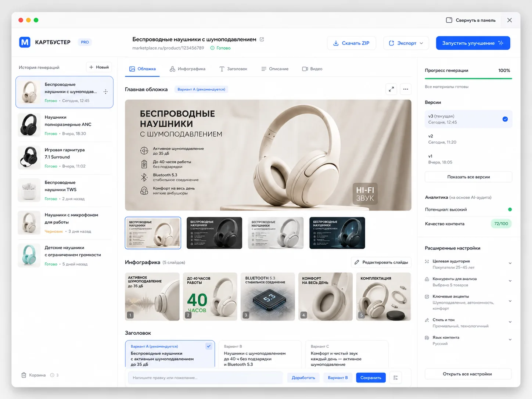Click Ключевые акценты icon
This screenshot has height=399, width=532.
(427, 296)
